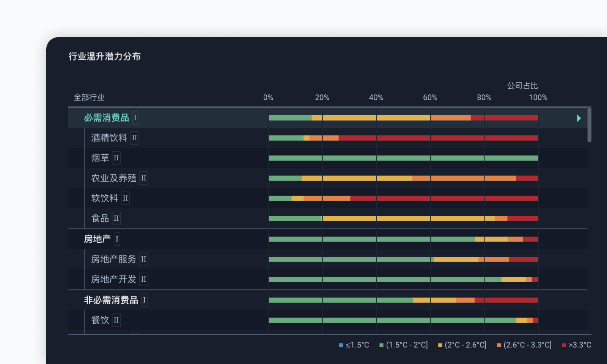
Task: Click the 40% axis tick label
Action: point(376,97)
